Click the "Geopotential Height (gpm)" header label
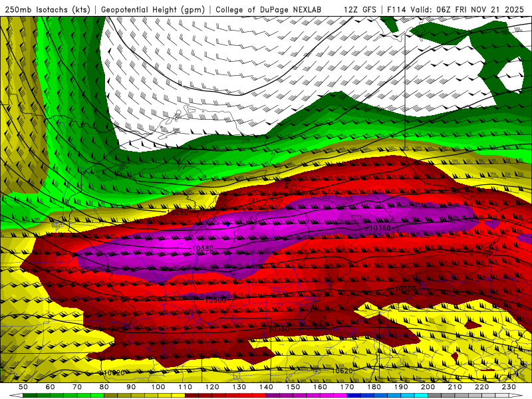 pyautogui.click(x=153, y=9)
